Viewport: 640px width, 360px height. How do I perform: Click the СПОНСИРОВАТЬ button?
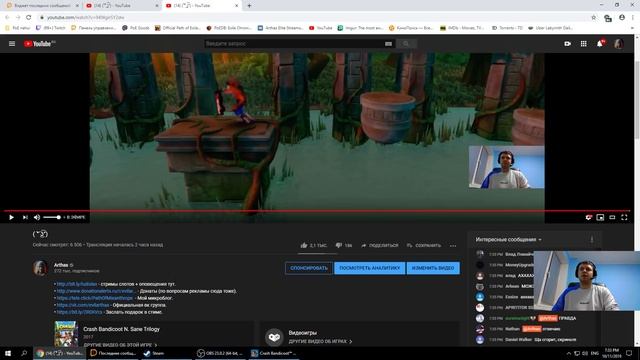309,268
